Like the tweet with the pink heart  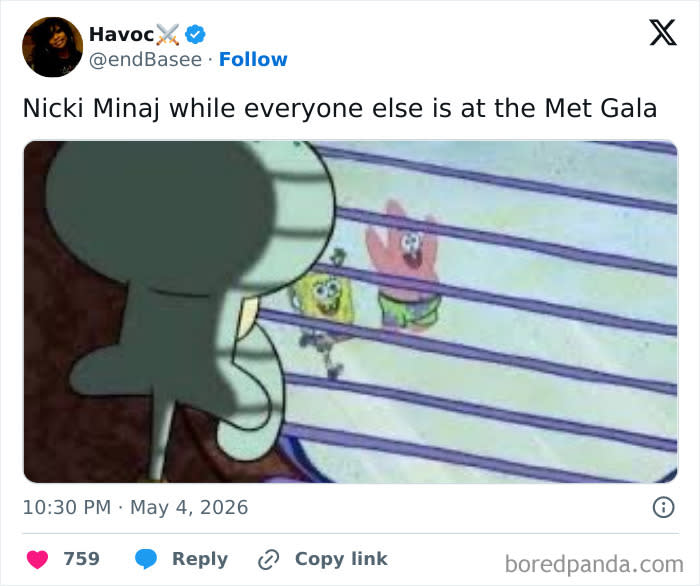click(x=38, y=559)
